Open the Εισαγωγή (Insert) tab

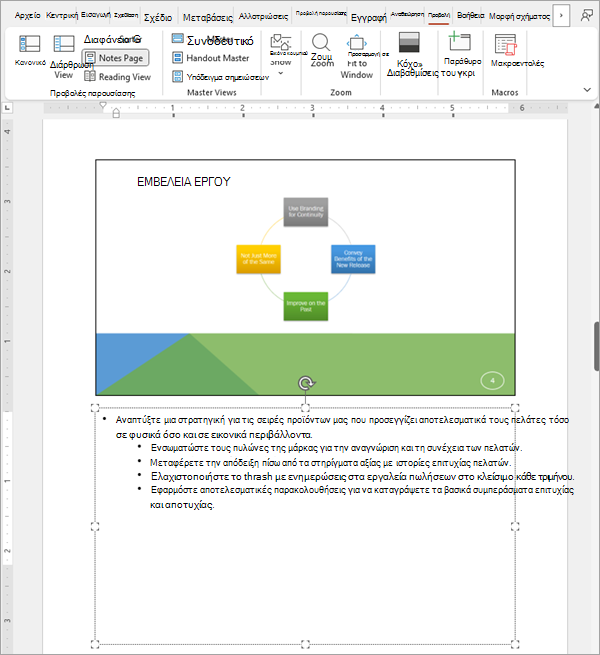pyautogui.click(x=96, y=15)
